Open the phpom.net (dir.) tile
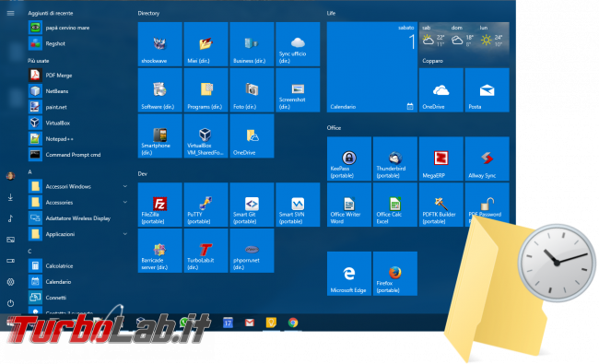 pos(252,251)
